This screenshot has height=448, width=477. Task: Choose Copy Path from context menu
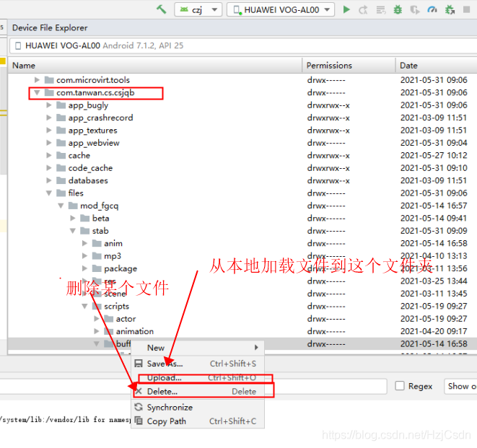coord(198,421)
